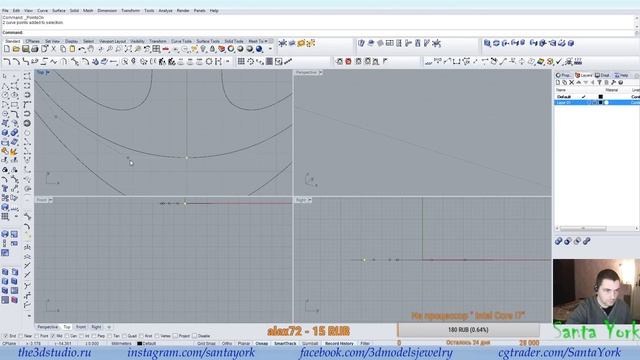Add a viewport tab with the plus button
Viewport: 640px width, 360px height.
109,327
